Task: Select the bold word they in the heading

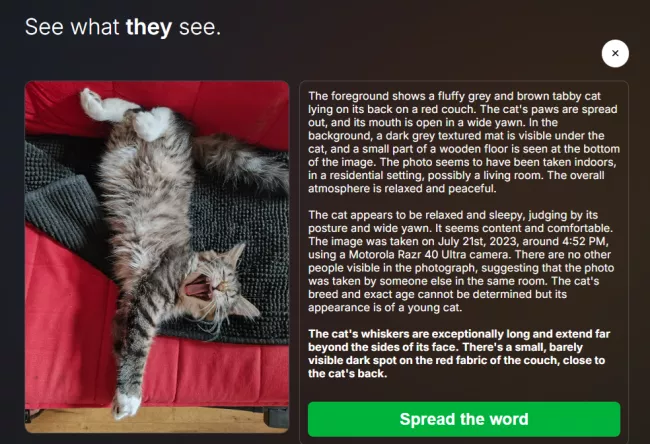Action: click(x=148, y=27)
